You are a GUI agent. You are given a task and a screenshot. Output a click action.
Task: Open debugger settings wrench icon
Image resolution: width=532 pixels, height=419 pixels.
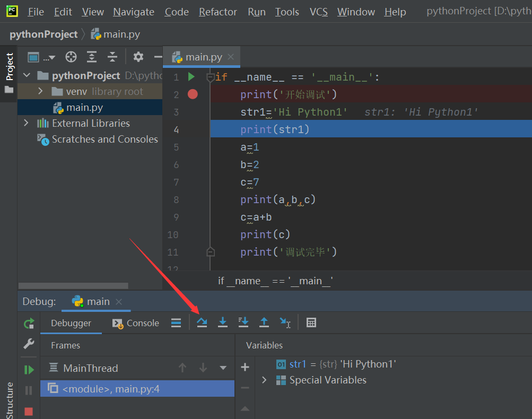29,344
